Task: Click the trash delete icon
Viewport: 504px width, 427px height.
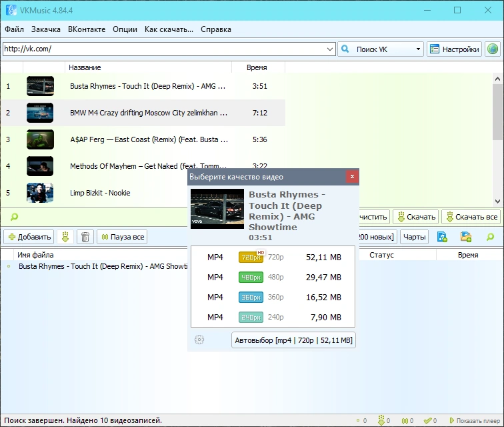Action: [85, 237]
